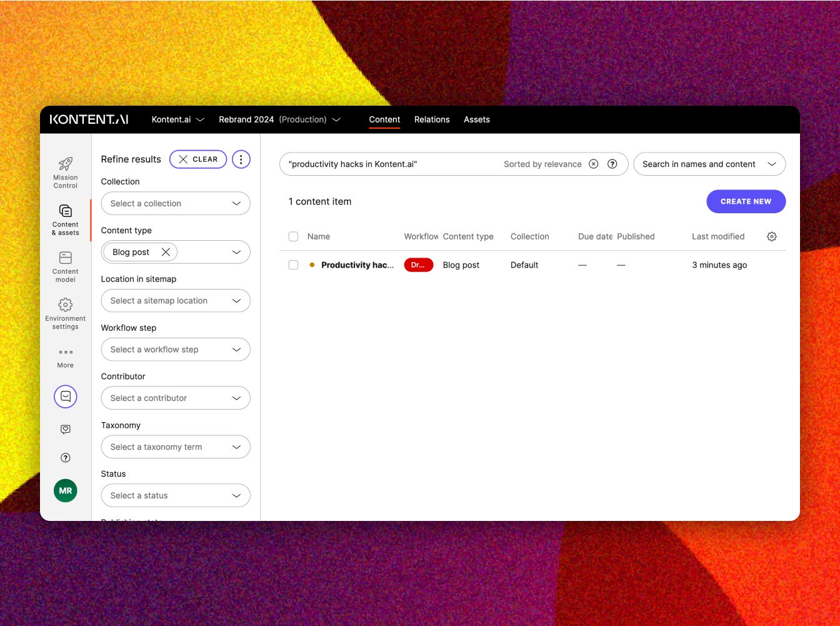Open Content model sidebar icon
Viewport: 840px width, 626px height.
click(66, 258)
